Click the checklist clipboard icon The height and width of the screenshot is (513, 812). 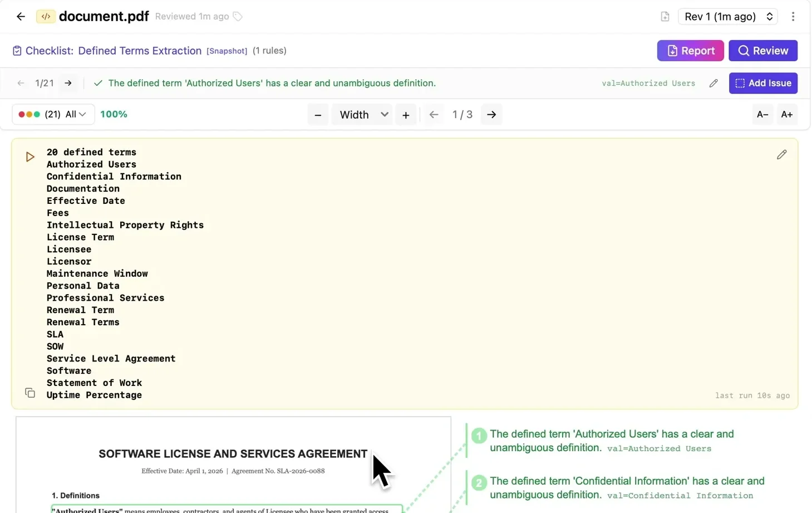tap(17, 50)
